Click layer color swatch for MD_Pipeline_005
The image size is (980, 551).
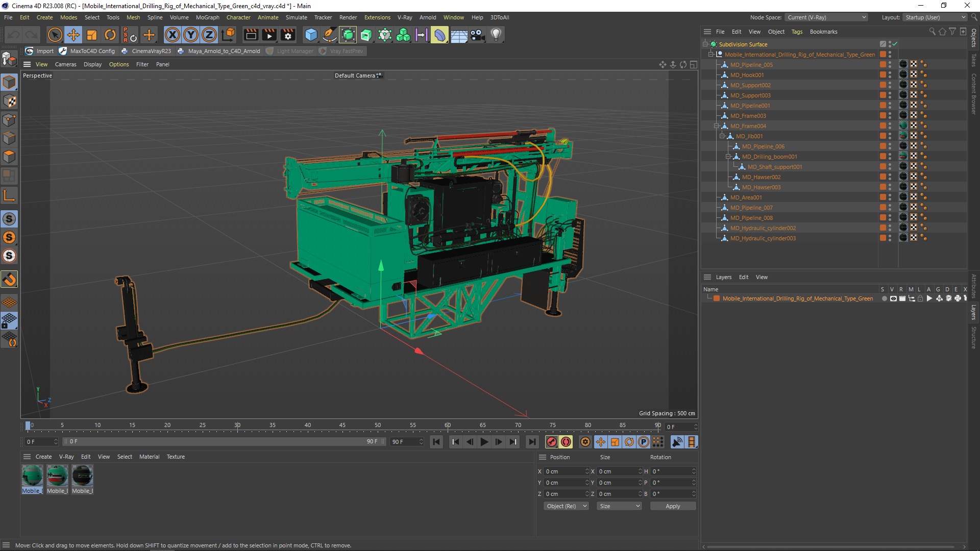(883, 65)
